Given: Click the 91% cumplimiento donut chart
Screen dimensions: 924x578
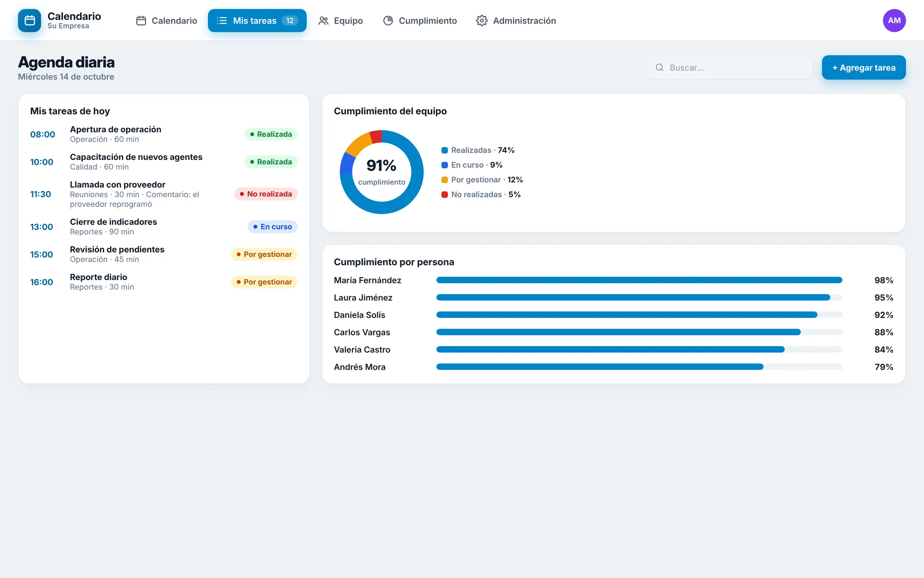Looking at the screenshot, I should point(382,172).
